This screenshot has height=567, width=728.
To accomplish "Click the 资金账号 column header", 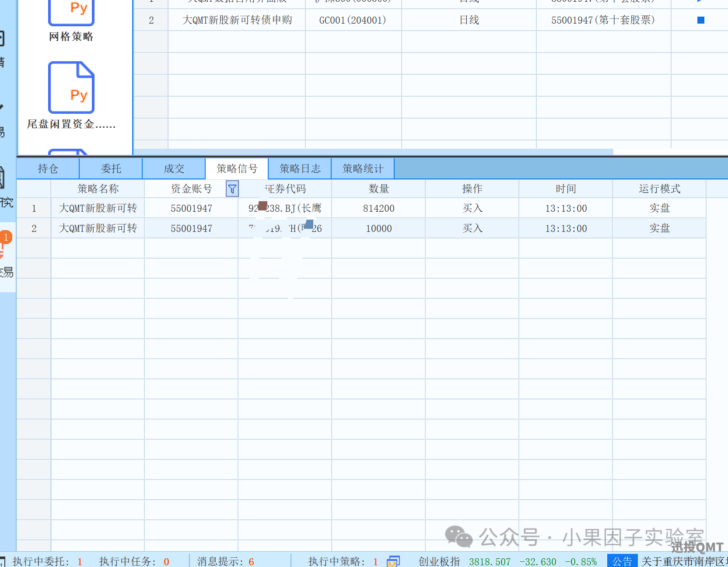I will (192, 189).
